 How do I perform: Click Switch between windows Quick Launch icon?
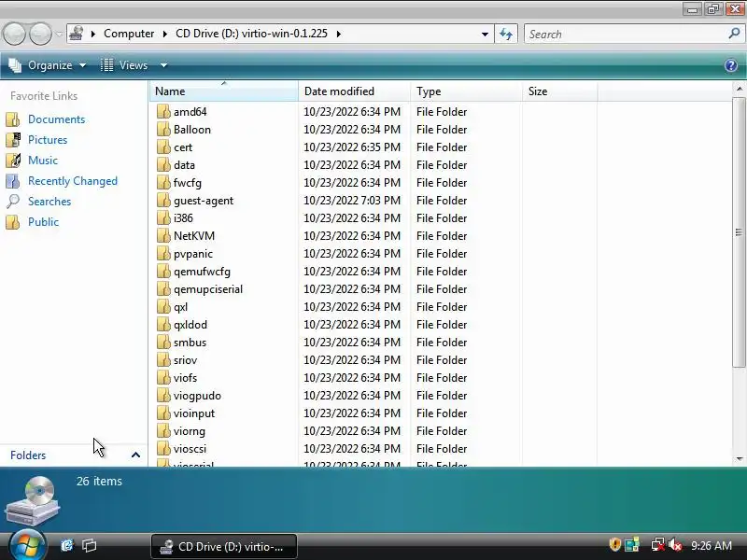point(89,545)
